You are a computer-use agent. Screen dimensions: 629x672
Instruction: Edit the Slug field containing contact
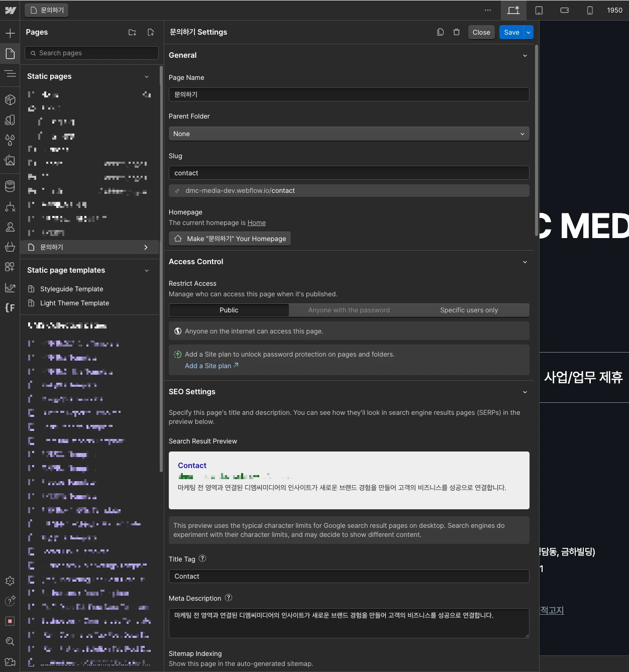349,173
